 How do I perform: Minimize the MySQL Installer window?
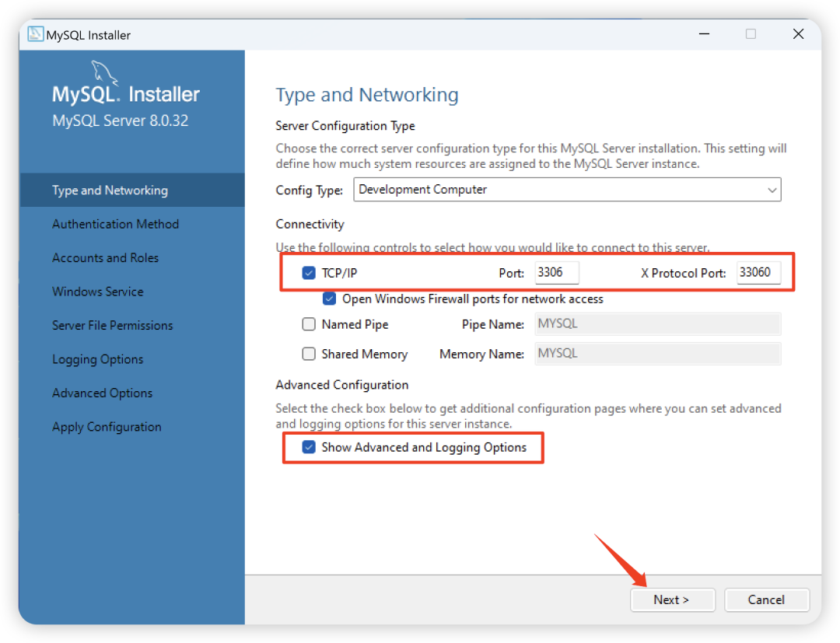pyautogui.click(x=704, y=34)
